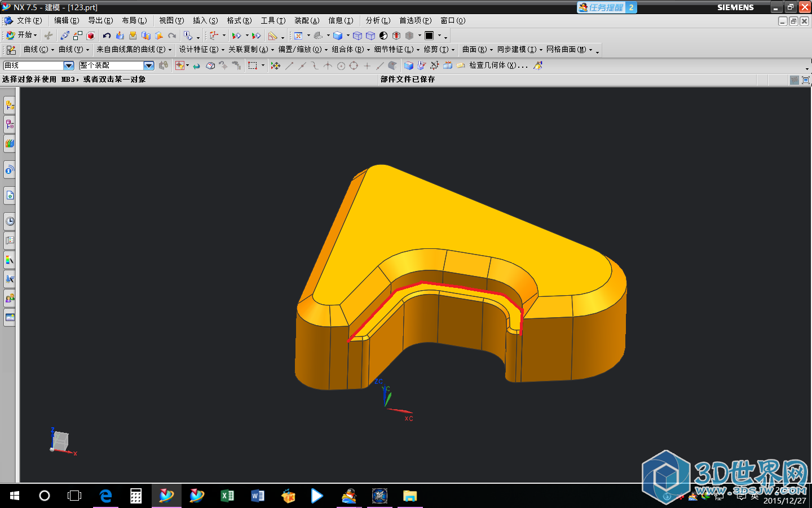Open the Reuse Library sidebar tab
812x508 pixels.
[10, 143]
